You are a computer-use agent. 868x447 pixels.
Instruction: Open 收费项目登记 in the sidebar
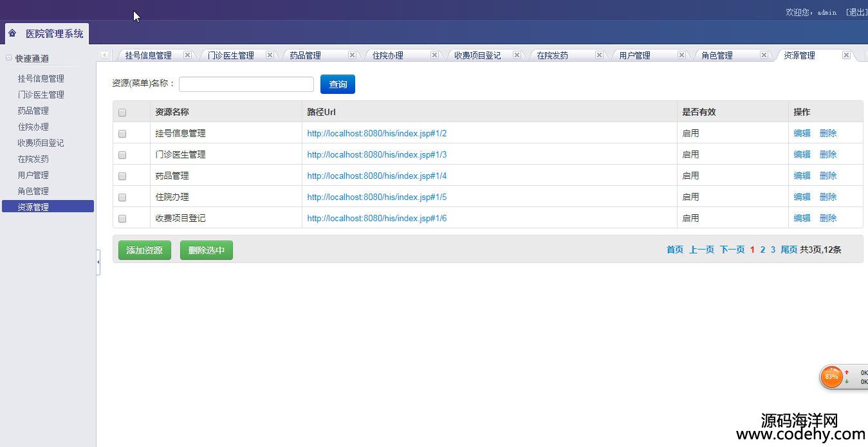(x=41, y=143)
